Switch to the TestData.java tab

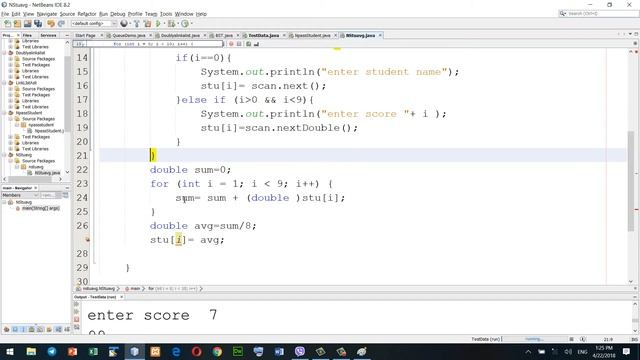point(264,36)
